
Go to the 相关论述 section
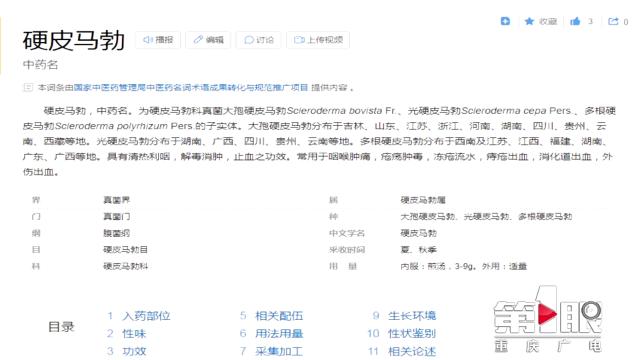tap(412, 351)
